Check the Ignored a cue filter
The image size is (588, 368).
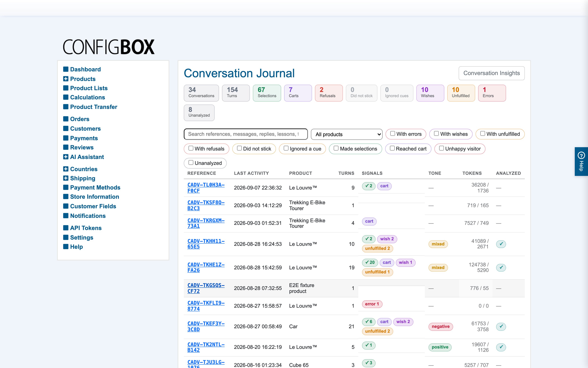[286, 148]
